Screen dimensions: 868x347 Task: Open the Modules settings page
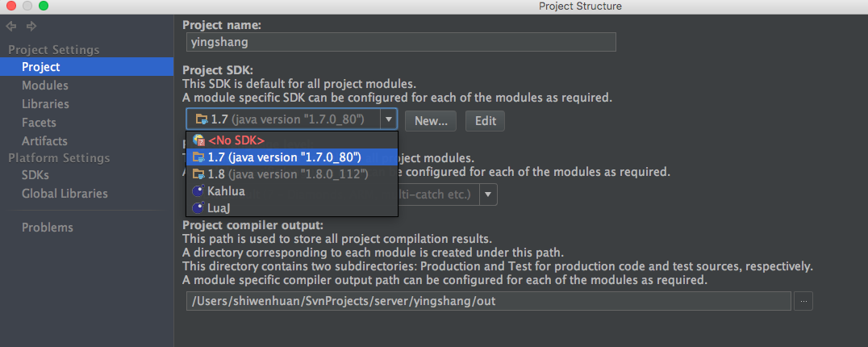click(x=45, y=85)
